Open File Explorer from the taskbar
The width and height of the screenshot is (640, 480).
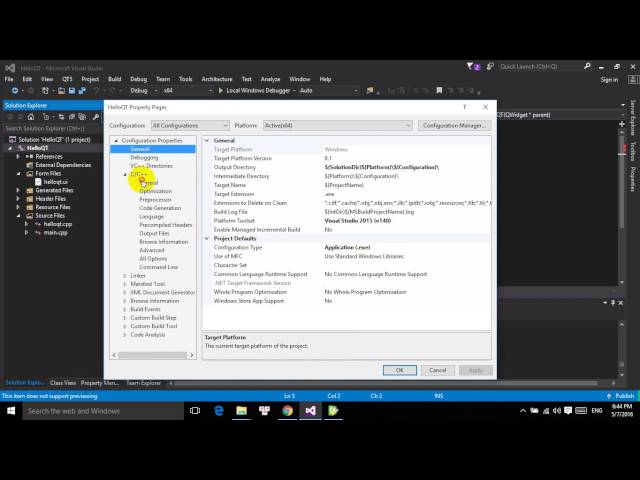[242, 411]
